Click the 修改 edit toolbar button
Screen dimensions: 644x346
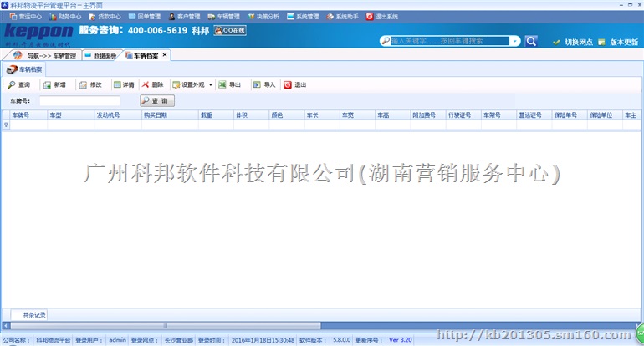[x=90, y=85]
